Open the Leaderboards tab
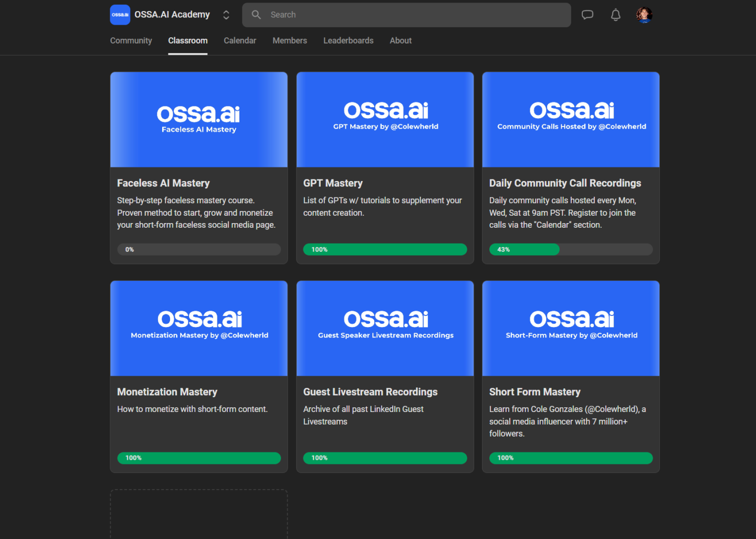This screenshot has height=539, width=756. point(348,40)
